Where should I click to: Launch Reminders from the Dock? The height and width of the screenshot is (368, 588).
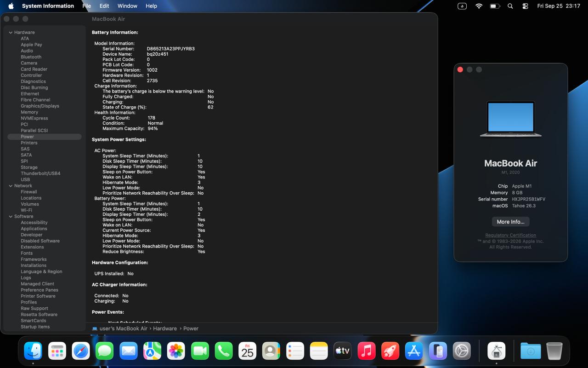coord(295,351)
